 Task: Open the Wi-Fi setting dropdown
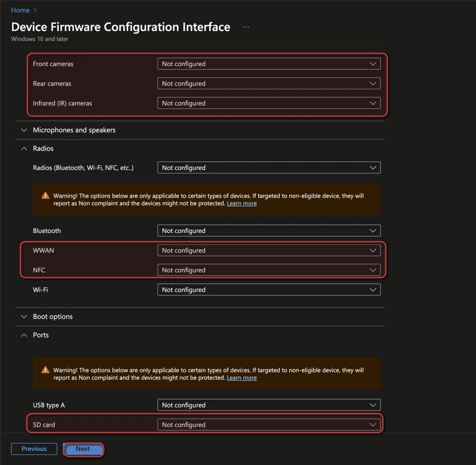click(269, 290)
